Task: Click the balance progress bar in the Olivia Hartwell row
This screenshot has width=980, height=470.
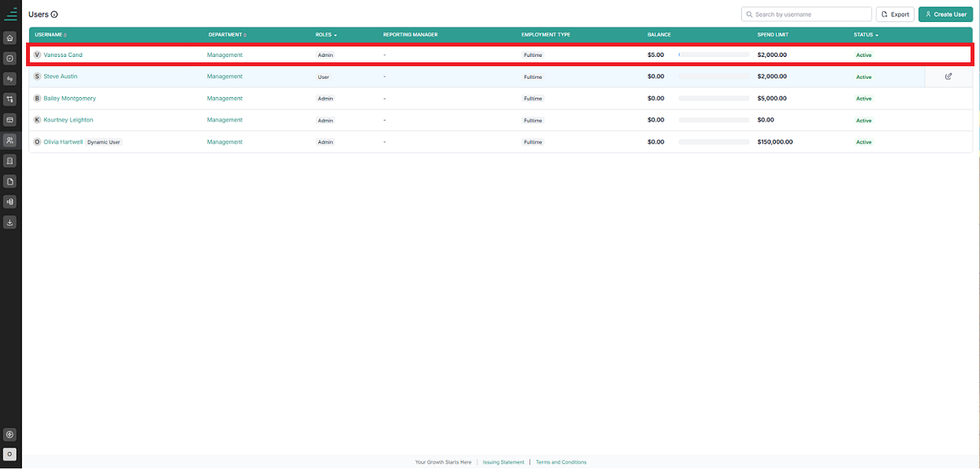Action: [714, 142]
